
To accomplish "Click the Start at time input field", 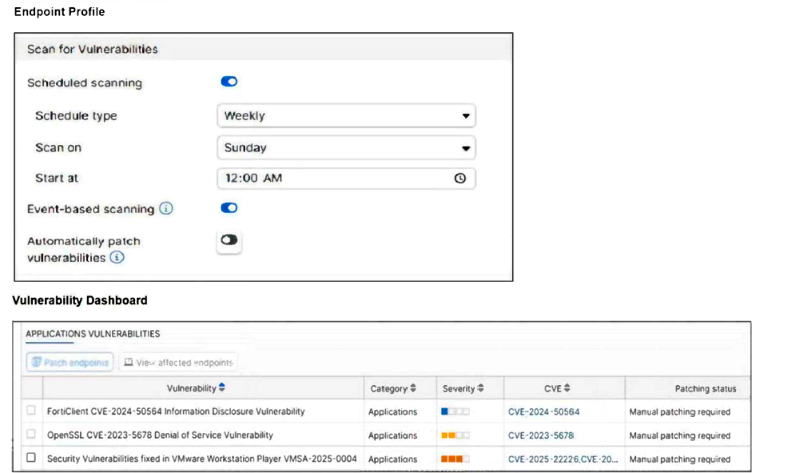I will point(330,178).
